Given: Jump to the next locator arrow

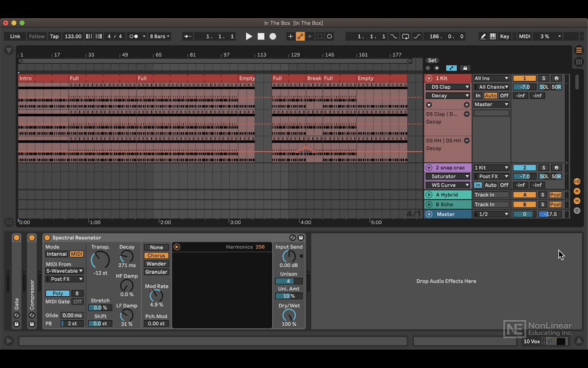Looking at the screenshot, I should (436, 68).
